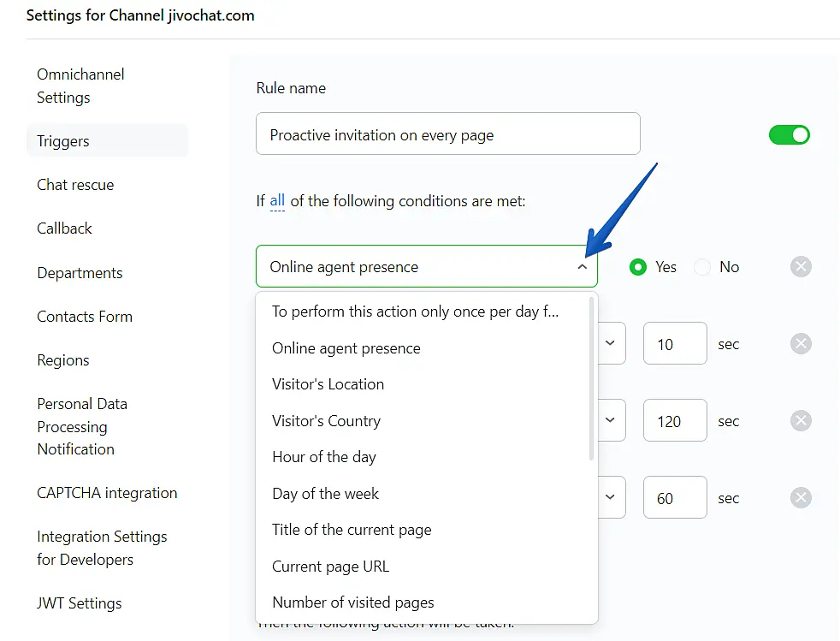Choose Visitor's Country from the list
This screenshot has width=840, height=641.
pyautogui.click(x=326, y=421)
